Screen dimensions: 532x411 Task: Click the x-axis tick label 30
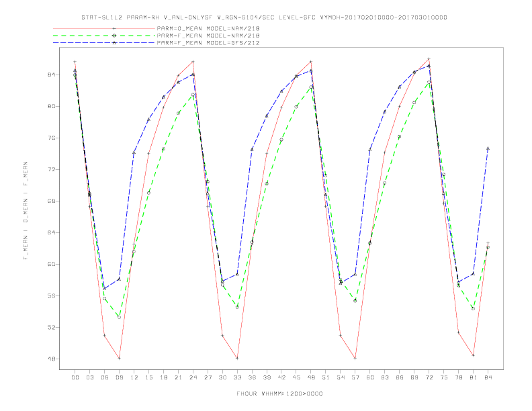coord(222,377)
